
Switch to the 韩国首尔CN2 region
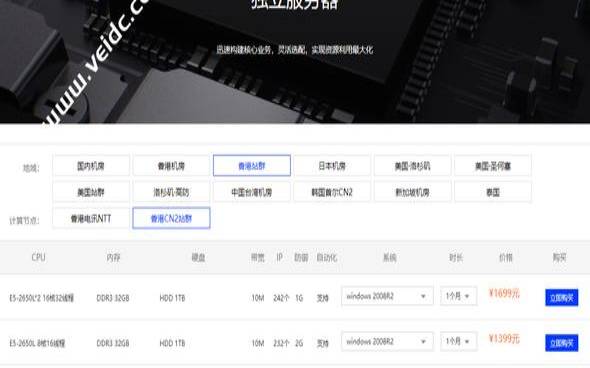tap(332, 192)
